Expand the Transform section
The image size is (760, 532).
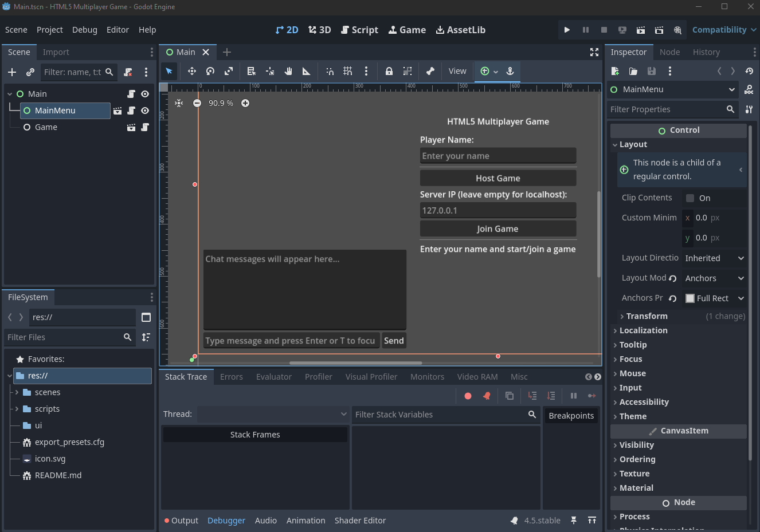click(647, 316)
